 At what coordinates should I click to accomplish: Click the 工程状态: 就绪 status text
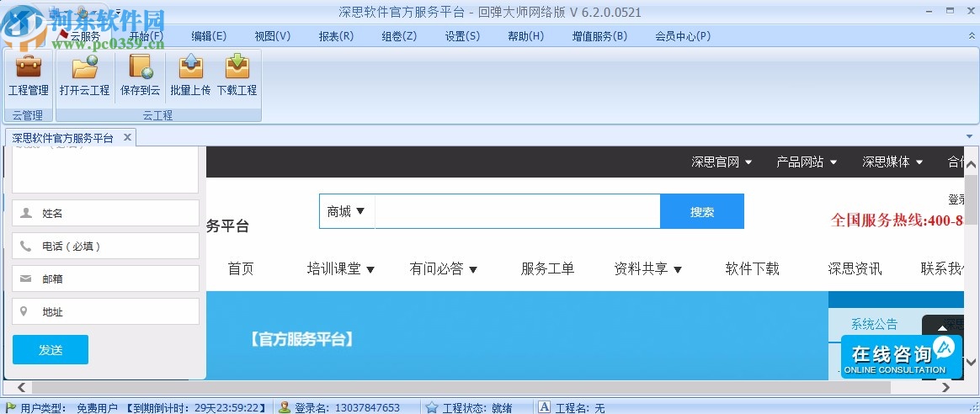coord(477,408)
